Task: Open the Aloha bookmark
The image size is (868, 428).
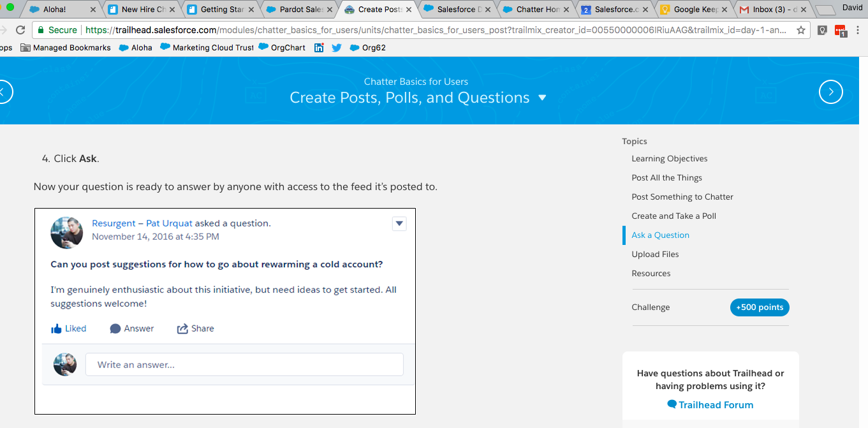Action: click(136, 48)
